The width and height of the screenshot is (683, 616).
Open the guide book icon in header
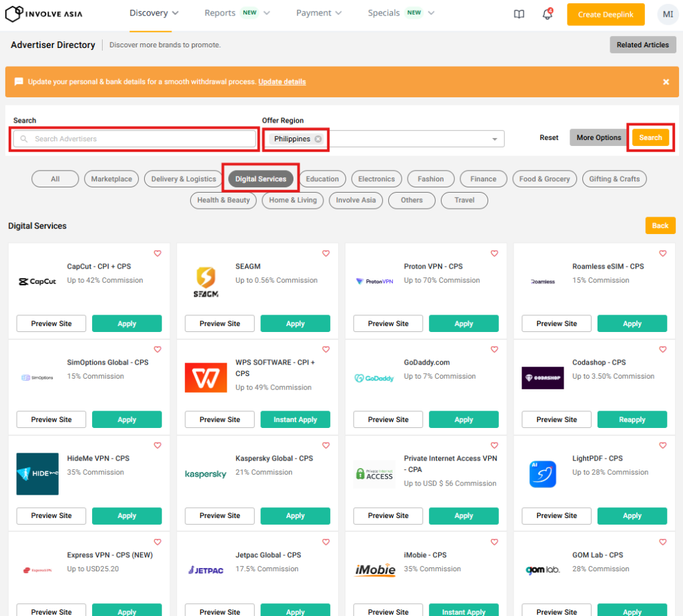(x=519, y=14)
